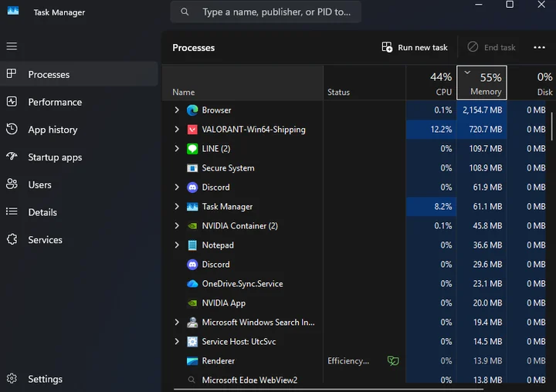
Task: Sort processes by Name column
Action: [243, 83]
